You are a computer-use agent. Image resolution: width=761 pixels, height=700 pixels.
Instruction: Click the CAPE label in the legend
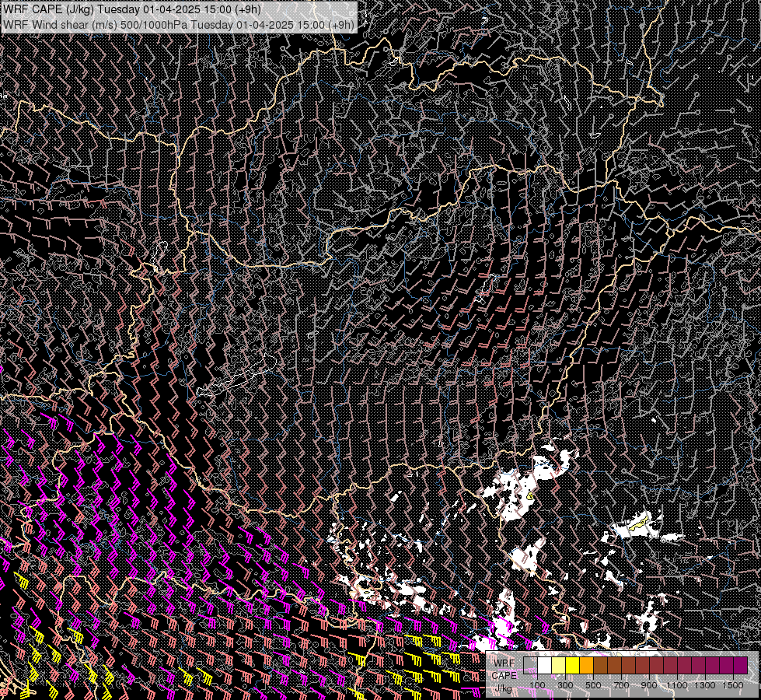[x=504, y=675]
